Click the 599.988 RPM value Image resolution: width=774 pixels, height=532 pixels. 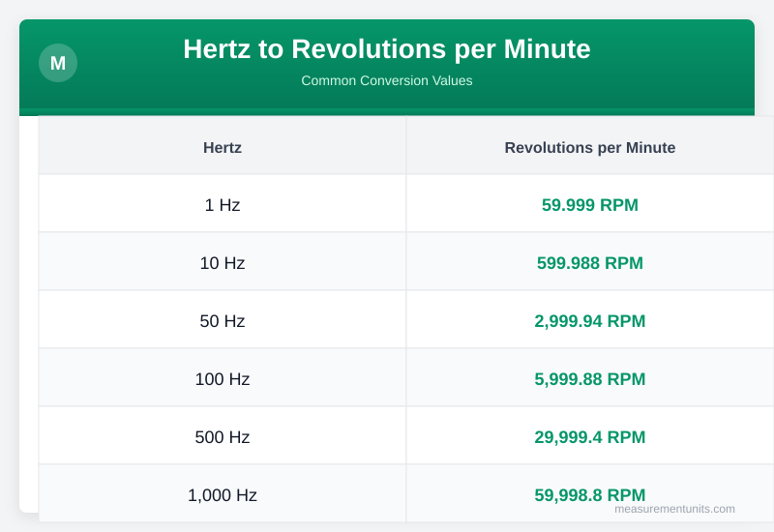tap(590, 263)
